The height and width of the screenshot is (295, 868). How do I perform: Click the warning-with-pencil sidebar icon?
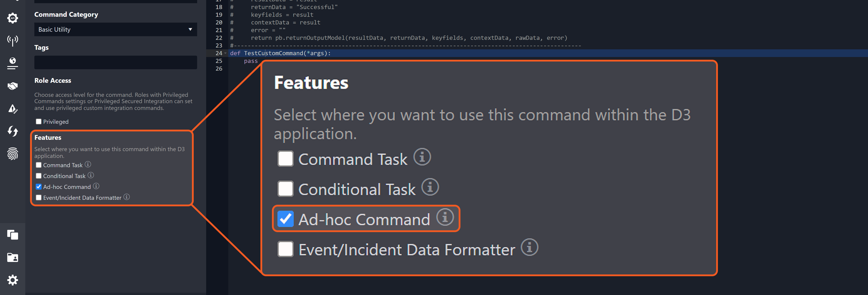click(12, 109)
